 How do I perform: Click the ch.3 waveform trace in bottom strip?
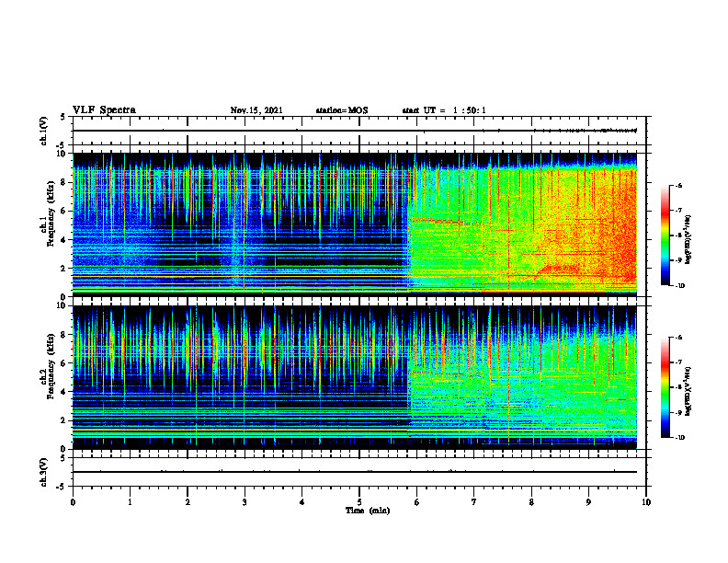[355, 472]
